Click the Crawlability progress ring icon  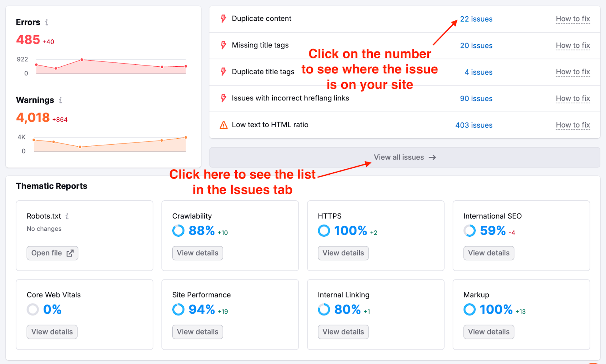178,231
